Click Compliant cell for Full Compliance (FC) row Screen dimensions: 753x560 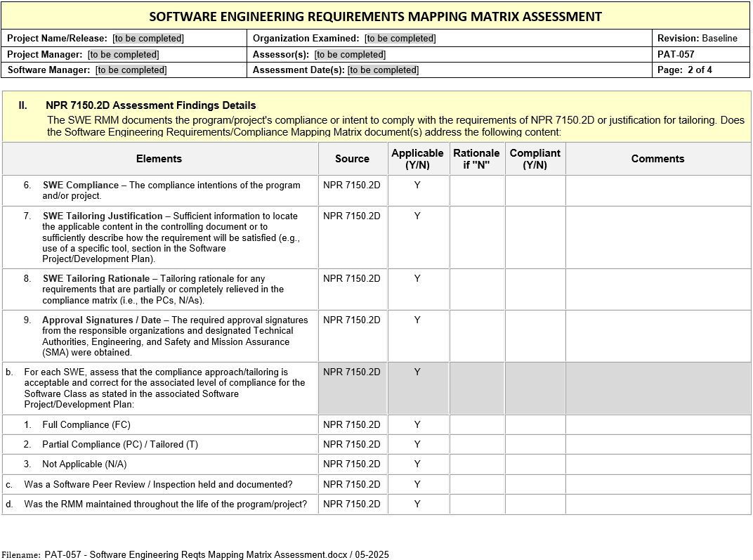(x=535, y=424)
